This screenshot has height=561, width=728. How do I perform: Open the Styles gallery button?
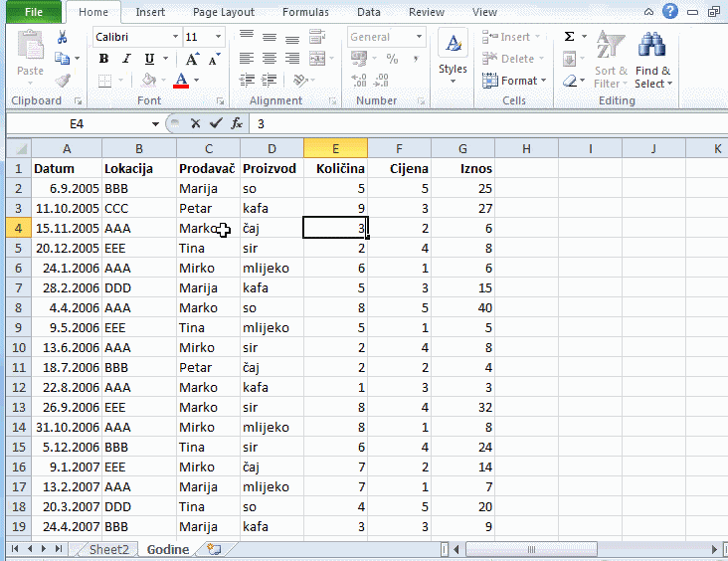click(x=453, y=58)
